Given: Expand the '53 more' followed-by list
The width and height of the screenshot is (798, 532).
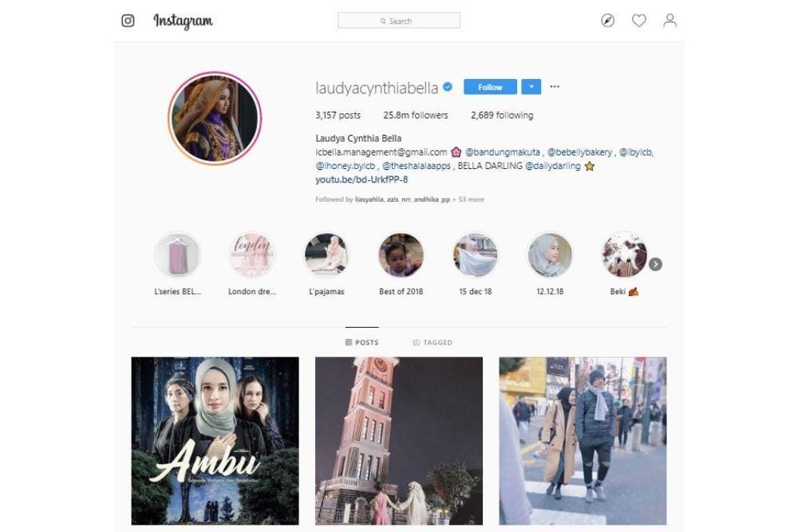Looking at the screenshot, I should (x=472, y=199).
